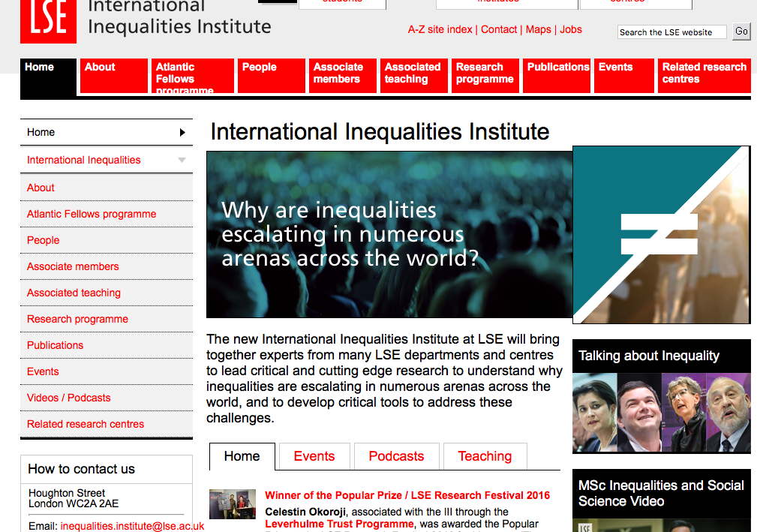This screenshot has width=757, height=532.
Task: Go to Videos / Podcasts in sidebar
Action: pyautogui.click(x=69, y=398)
